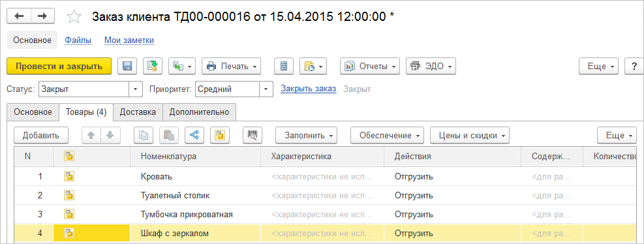The image size is (644, 244).
Task: Switch to the Дополнительно tab
Action: tap(199, 112)
